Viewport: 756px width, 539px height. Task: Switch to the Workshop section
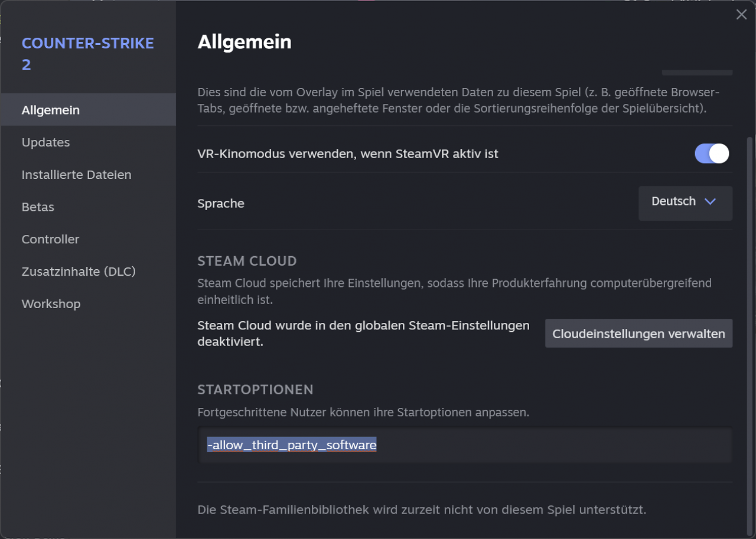tap(88, 304)
